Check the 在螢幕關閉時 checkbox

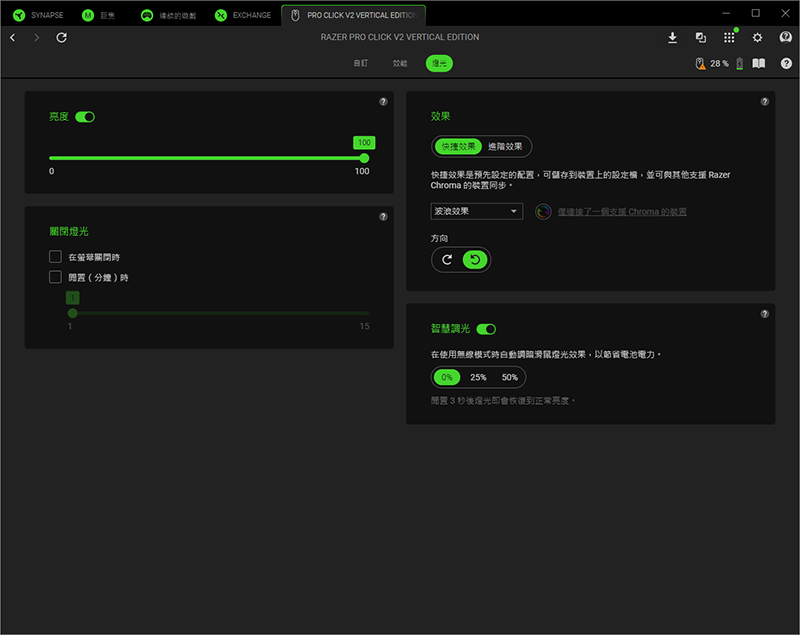tap(56, 257)
